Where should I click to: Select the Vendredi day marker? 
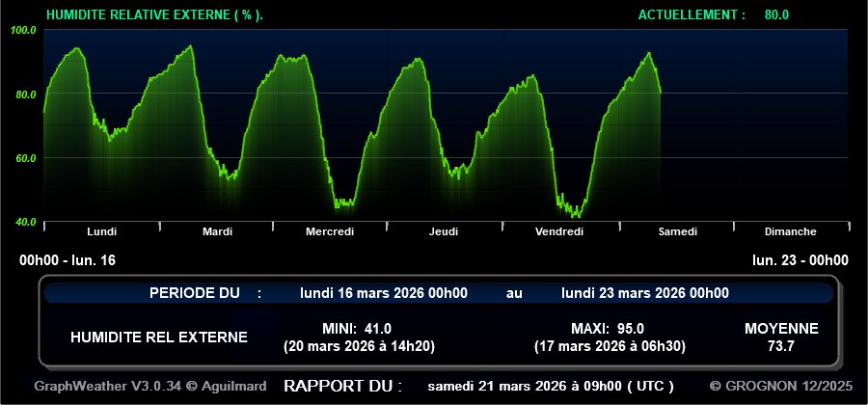(559, 231)
